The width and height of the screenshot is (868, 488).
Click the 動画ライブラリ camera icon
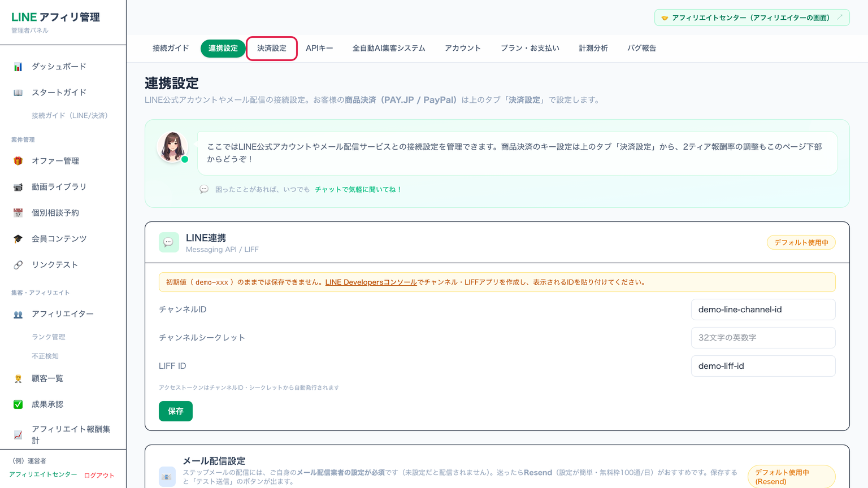point(18,187)
